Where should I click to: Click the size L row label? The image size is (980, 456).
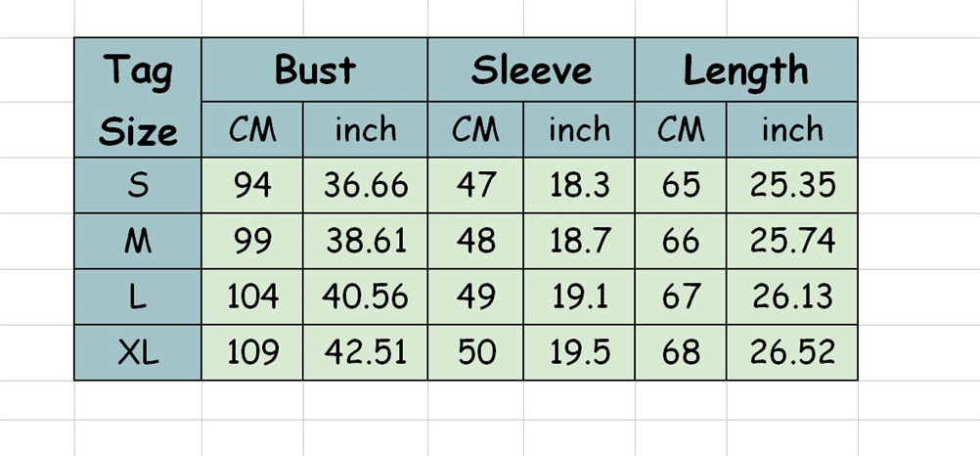[x=138, y=296]
